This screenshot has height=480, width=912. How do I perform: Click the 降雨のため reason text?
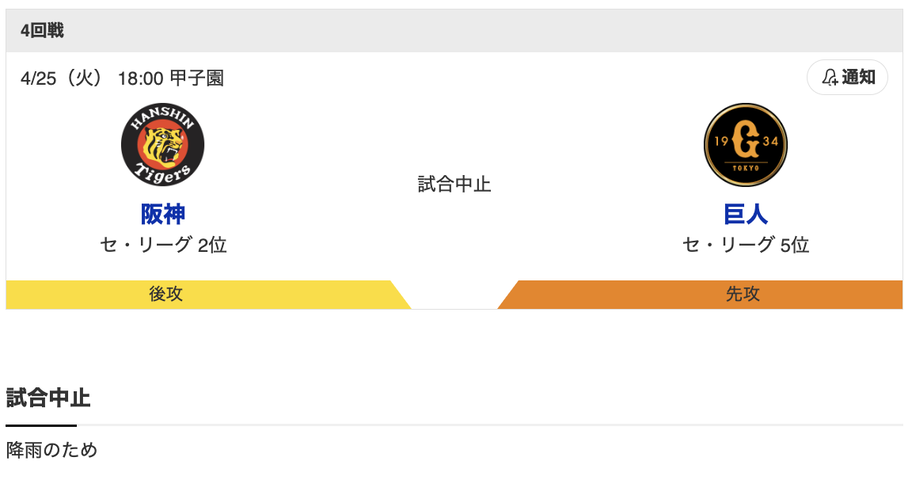52,450
